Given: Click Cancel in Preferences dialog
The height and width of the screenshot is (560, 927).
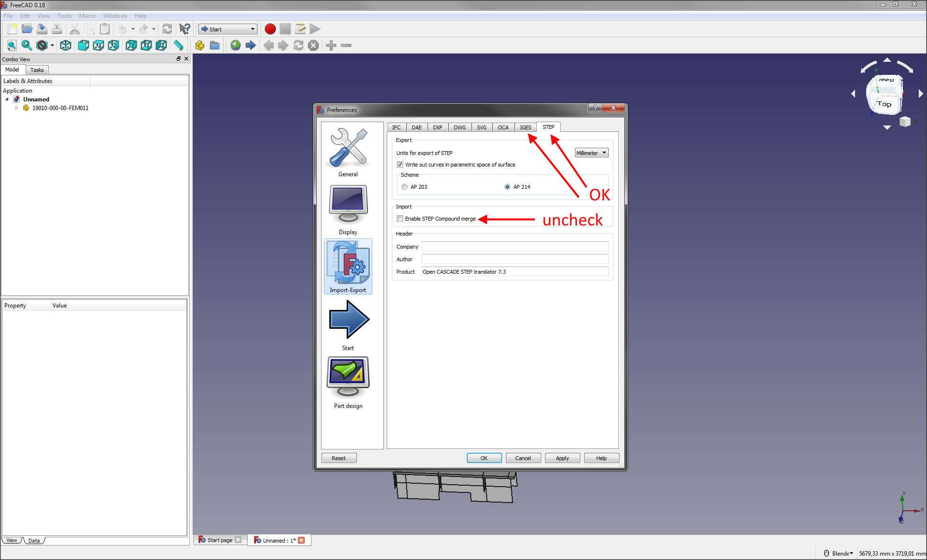Looking at the screenshot, I should (x=523, y=458).
